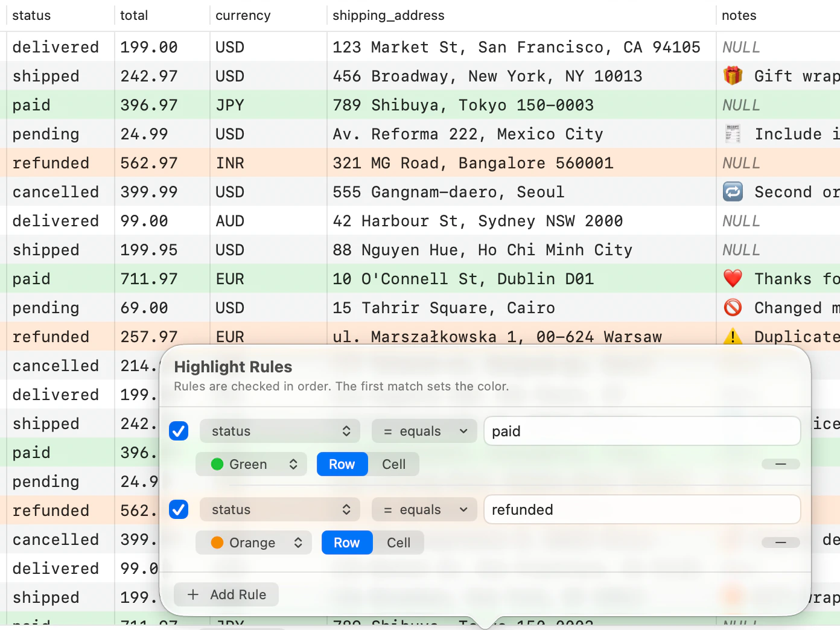
Task: Open the Green color dropdown
Action: pos(251,464)
